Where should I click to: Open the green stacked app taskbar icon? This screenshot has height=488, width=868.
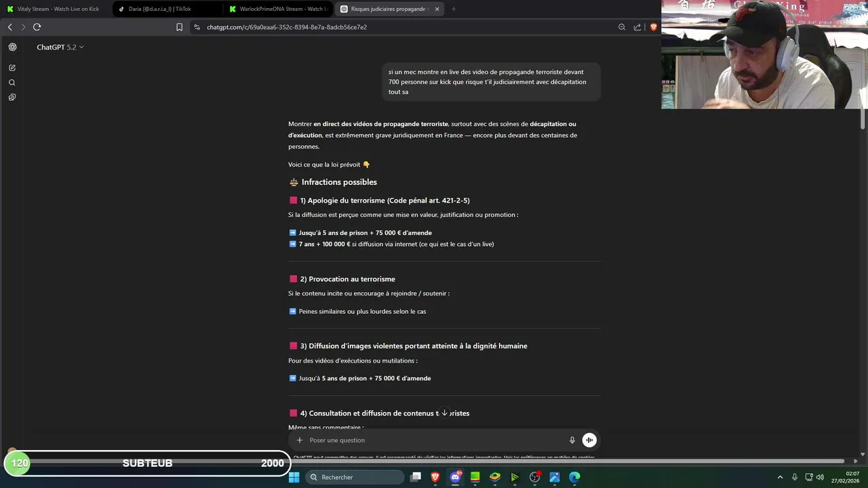pos(475,477)
